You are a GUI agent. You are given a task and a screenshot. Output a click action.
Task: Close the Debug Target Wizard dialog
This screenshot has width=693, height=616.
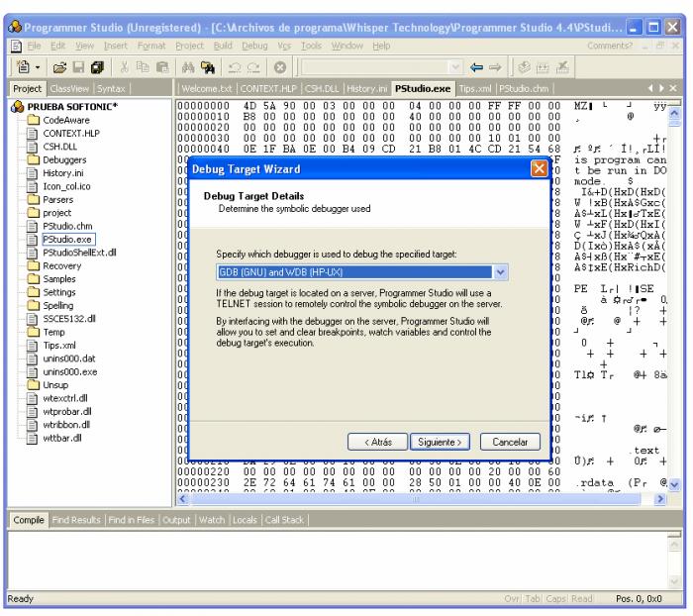(539, 168)
